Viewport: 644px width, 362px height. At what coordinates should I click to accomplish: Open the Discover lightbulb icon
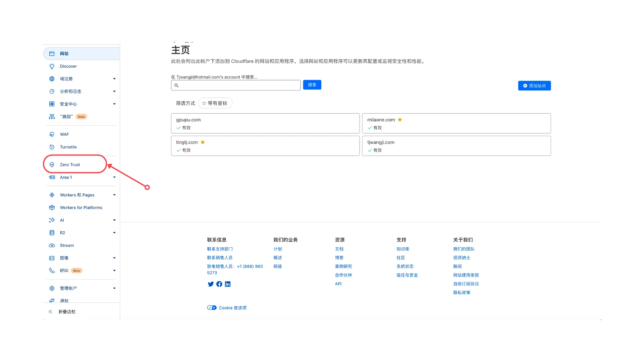pyautogui.click(x=52, y=66)
